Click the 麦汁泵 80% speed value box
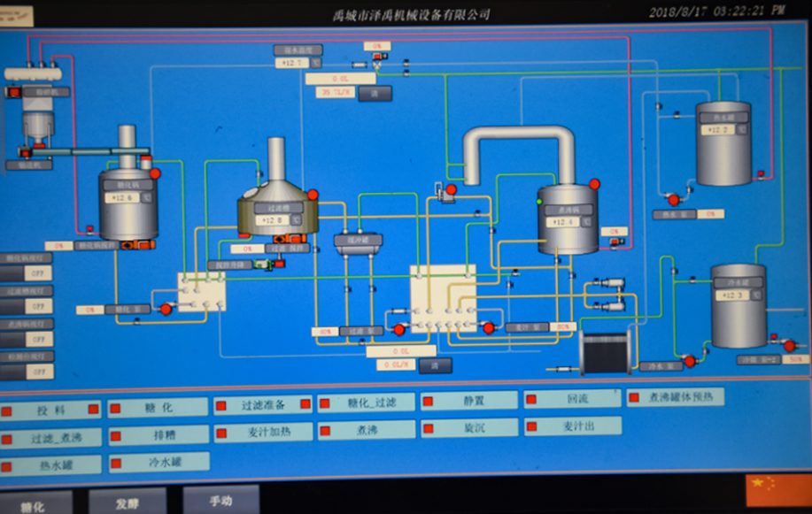 point(563,326)
